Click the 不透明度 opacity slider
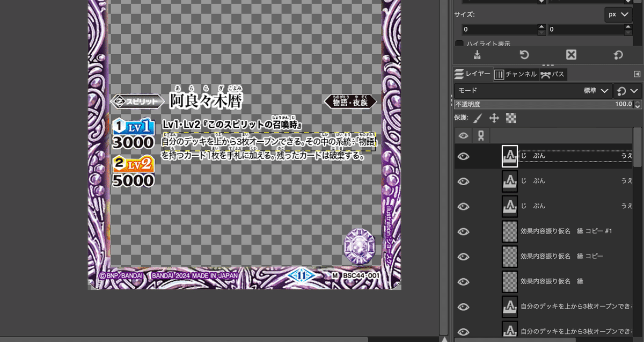Viewport: 644px width, 342px height. (544, 104)
